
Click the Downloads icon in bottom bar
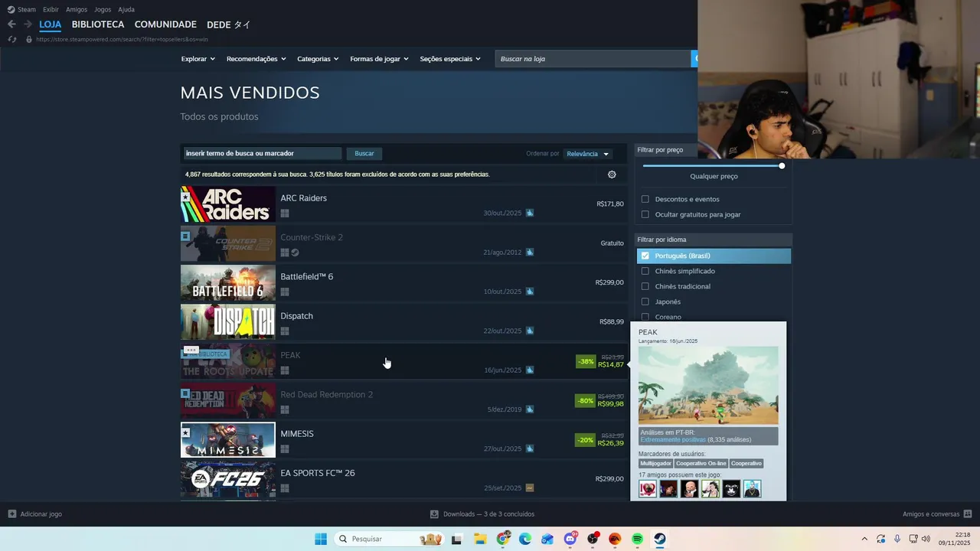[434, 514]
